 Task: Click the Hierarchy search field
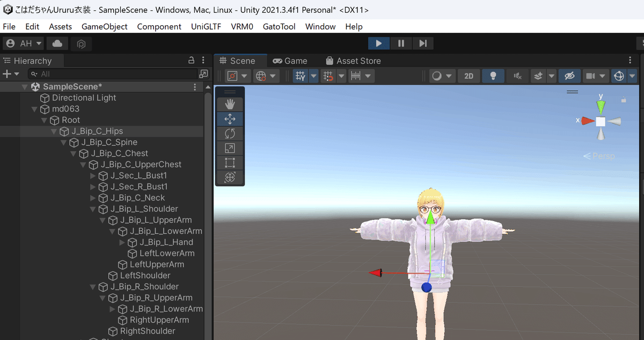tap(113, 73)
